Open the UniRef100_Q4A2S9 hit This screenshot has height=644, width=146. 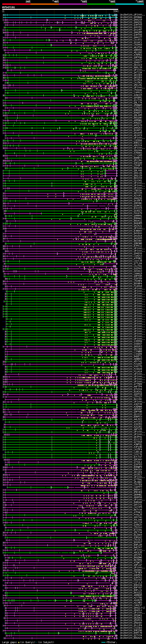coord(131,20)
